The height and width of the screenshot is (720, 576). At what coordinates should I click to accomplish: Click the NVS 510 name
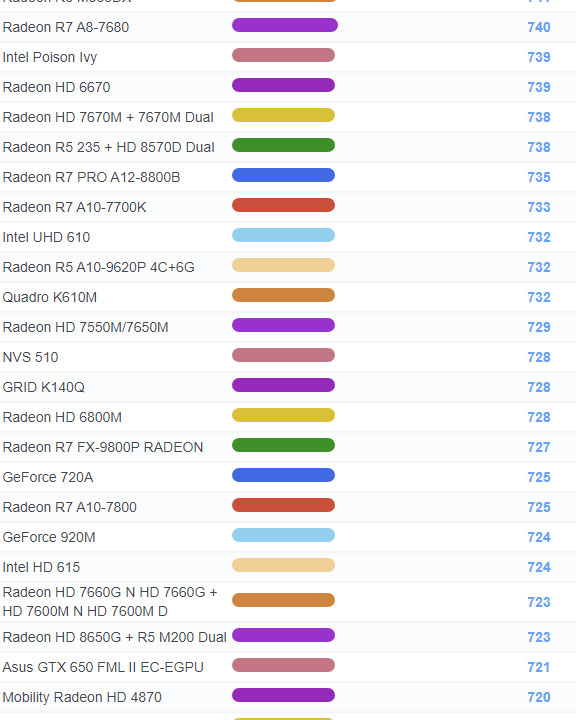click(x=30, y=357)
